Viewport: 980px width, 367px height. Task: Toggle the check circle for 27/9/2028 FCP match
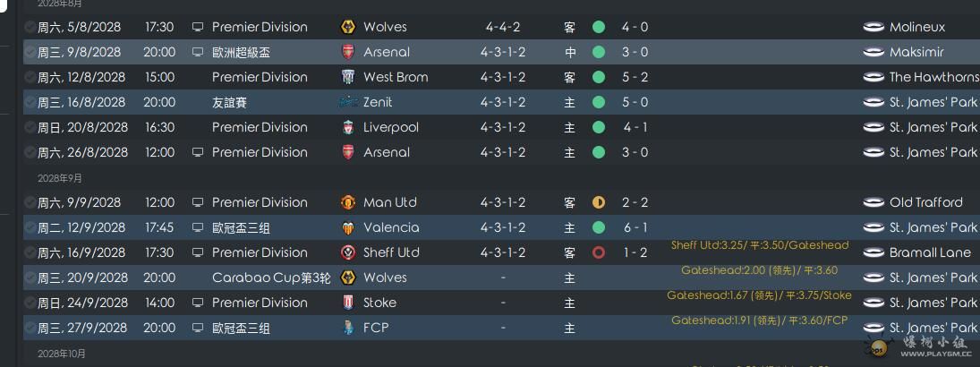pos(30,328)
